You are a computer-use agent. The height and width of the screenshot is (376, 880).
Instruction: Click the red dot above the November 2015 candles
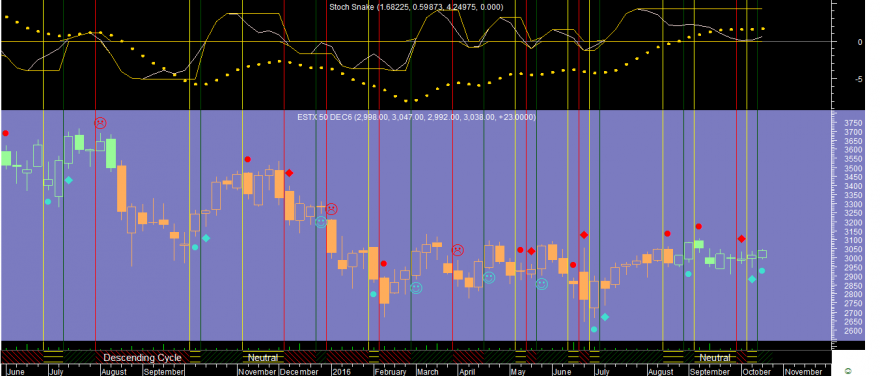pyautogui.click(x=248, y=159)
